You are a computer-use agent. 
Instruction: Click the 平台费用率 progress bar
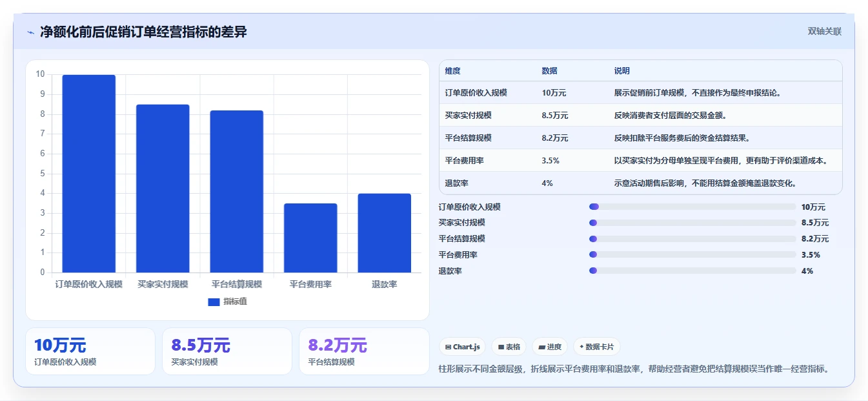point(692,255)
